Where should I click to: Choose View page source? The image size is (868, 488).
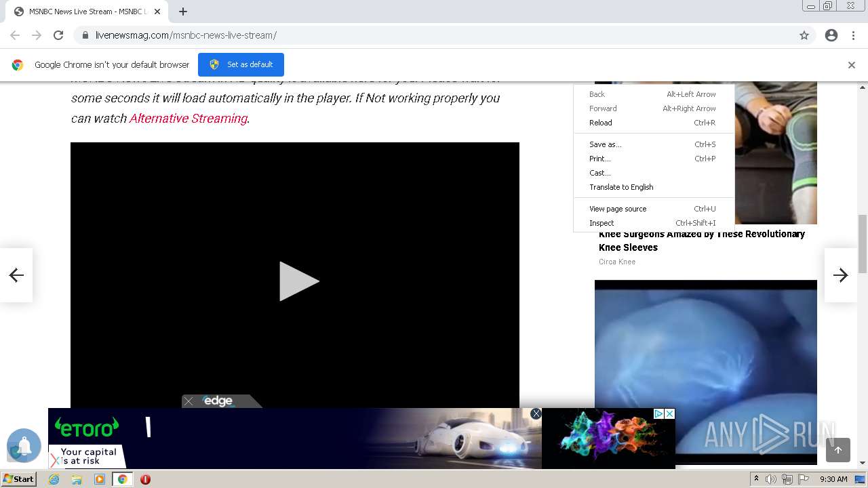(x=654, y=209)
